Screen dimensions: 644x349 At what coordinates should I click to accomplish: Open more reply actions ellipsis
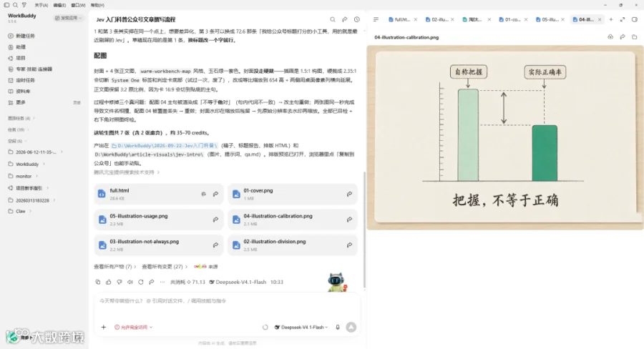tap(162, 282)
